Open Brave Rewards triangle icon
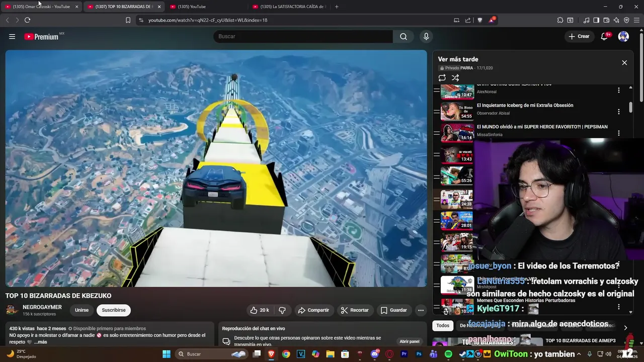The height and width of the screenshot is (362, 644). (492, 20)
